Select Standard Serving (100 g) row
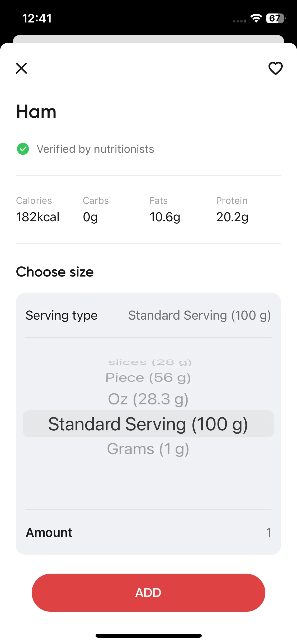The height and width of the screenshot is (644, 297). [148, 424]
